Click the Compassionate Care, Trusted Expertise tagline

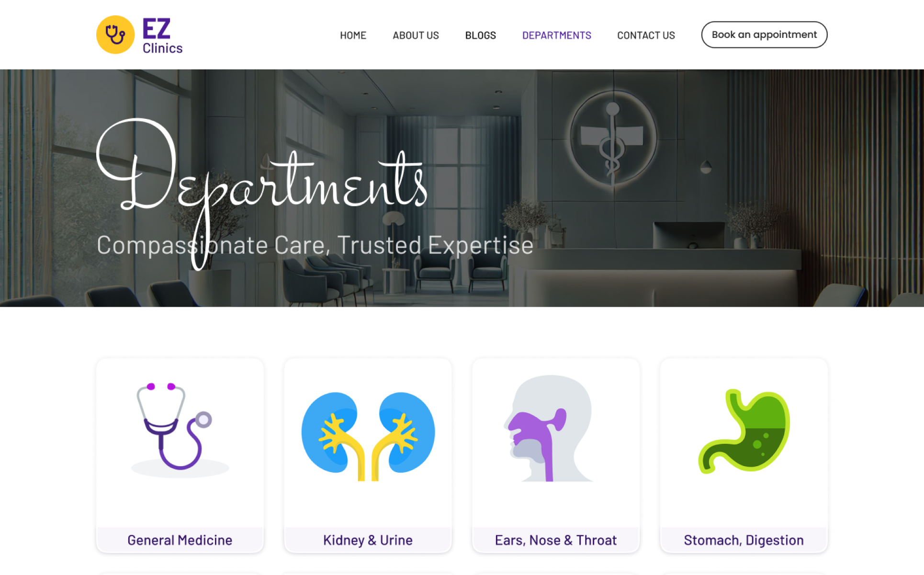click(x=315, y=245)
